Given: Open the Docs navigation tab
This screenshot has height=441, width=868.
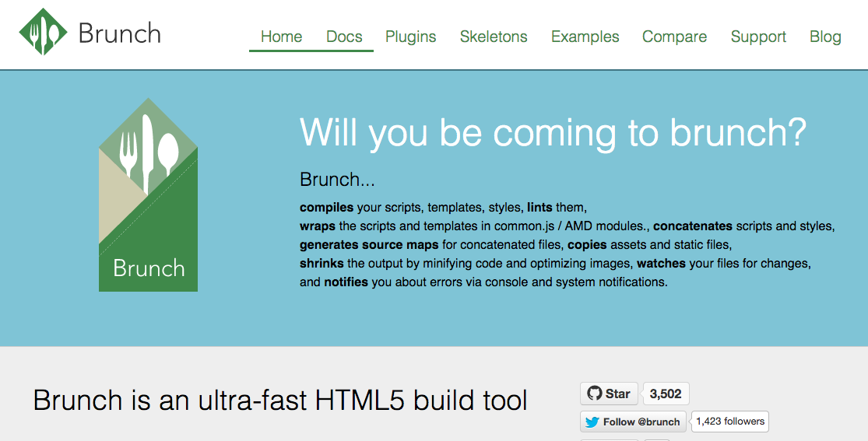Looking at the screenshot, I should [x=344, y=37].
